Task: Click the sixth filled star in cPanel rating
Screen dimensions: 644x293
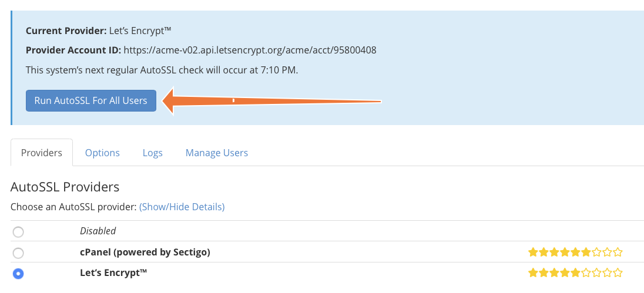Action: tap(586, 252)
